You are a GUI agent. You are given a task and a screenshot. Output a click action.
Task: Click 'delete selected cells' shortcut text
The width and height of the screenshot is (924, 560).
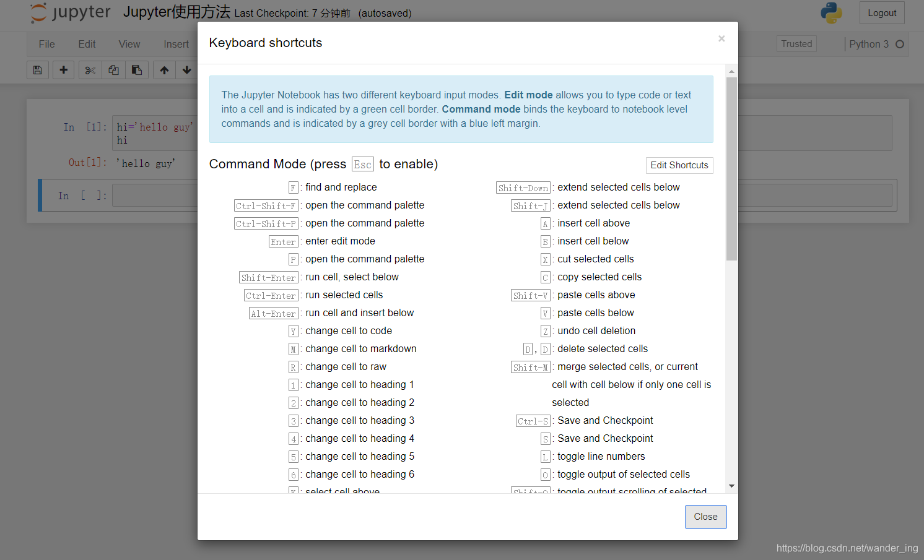602,348
